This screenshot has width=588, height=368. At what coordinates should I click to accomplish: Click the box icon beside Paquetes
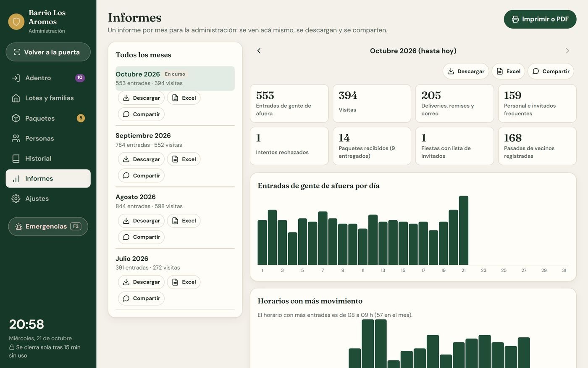[x=16, y=118]
